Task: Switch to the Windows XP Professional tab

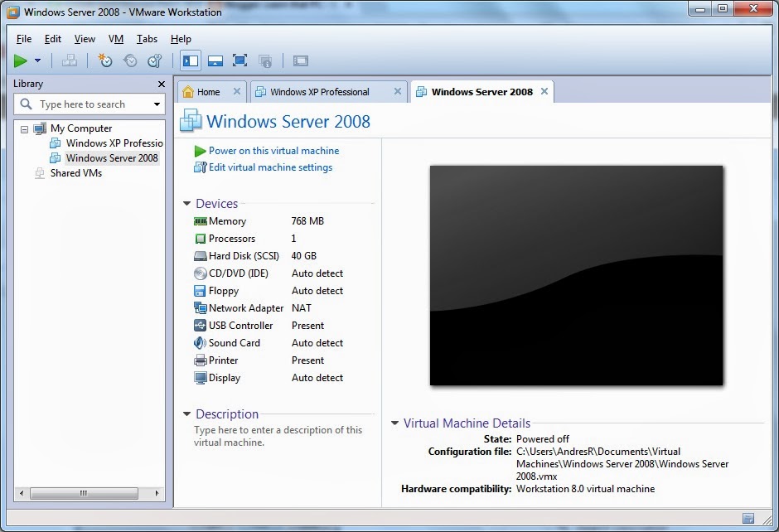Action: pos(320,92)
